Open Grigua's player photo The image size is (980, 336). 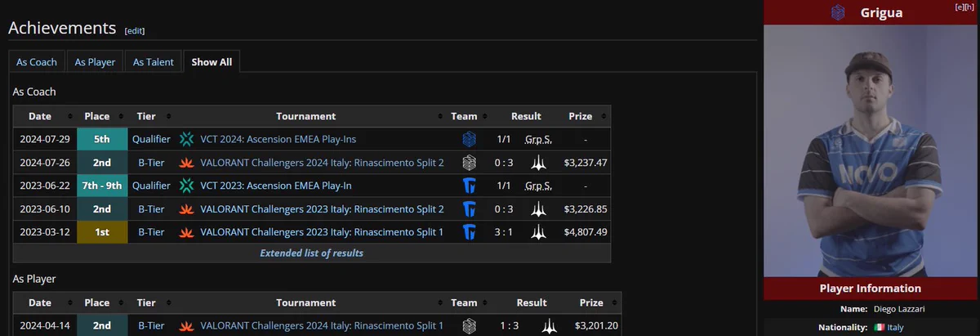(x=871, y=151)
